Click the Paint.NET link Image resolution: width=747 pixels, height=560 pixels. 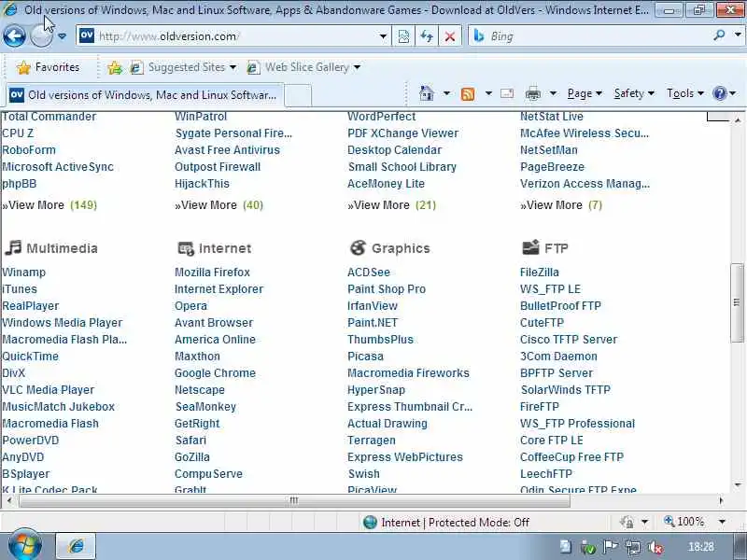(372, 323)
